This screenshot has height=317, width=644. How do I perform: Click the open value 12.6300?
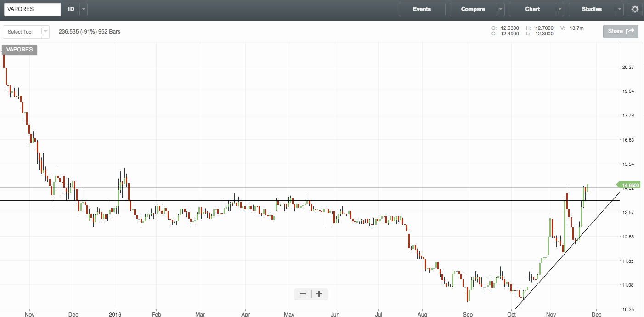point(510,28)
